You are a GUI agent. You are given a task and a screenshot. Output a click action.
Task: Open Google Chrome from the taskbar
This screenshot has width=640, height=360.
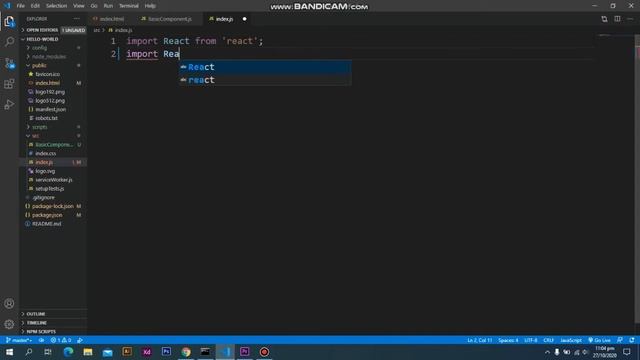pyautogui.click(x=186, y=352)
